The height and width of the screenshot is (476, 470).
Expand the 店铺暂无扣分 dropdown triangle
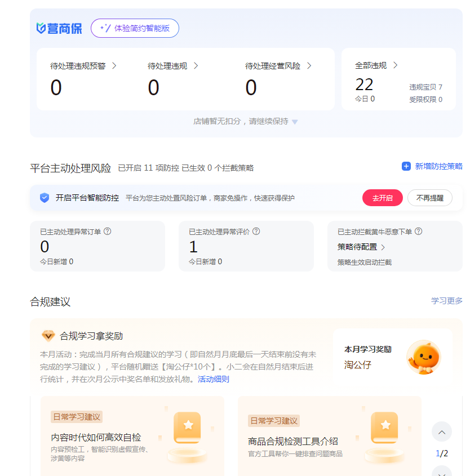click(295, 122)
